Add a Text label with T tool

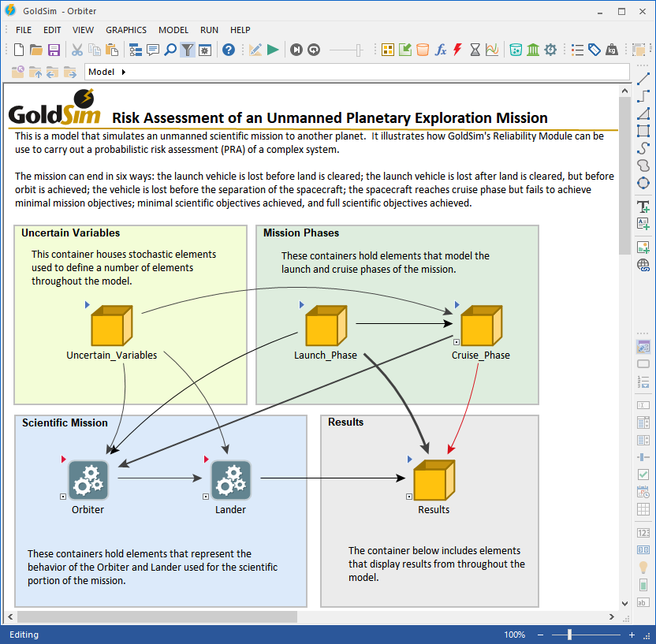click(643, 207)
